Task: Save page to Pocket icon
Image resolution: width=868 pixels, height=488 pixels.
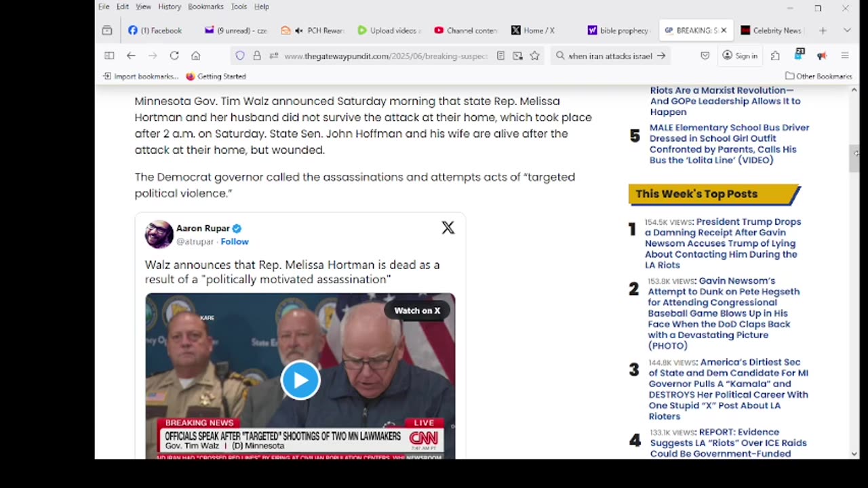Action: [705, 56]
